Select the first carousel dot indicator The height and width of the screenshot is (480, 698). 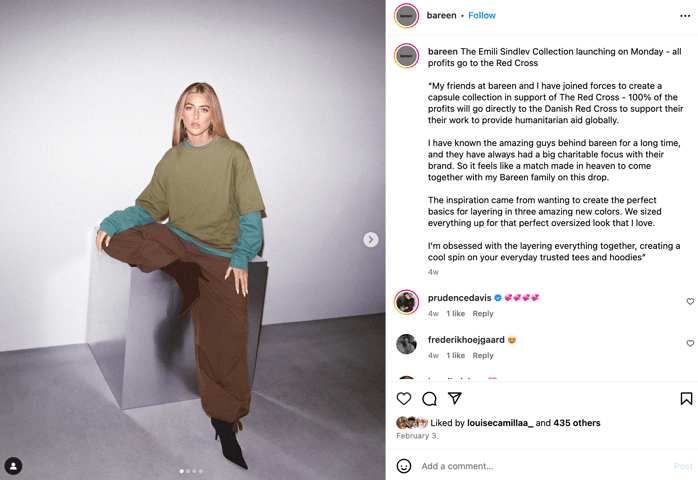pos(181,471)
